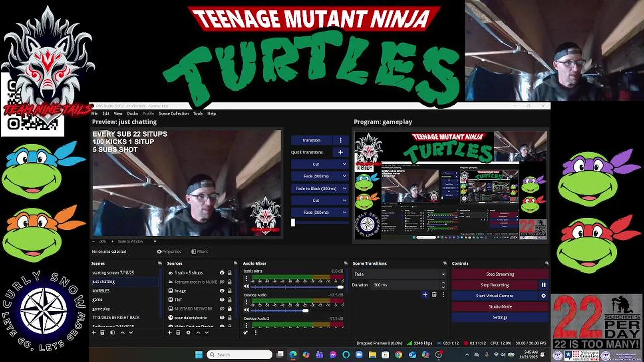The image size is (644, 362).
Task: Unlock the MUSTARD NETWORK source
Action: click(x=230, y=309)
